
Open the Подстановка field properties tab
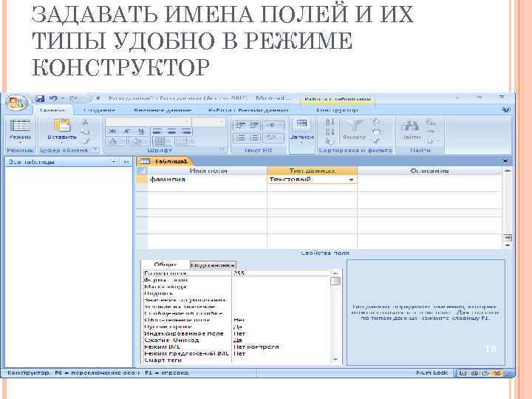tap(213, 265)
